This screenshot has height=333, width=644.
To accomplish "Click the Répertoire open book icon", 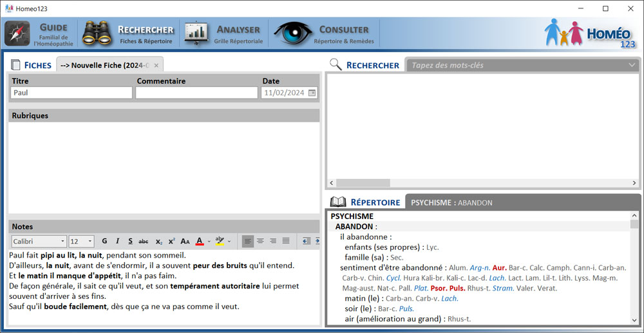I will click(x=339, y=202).
